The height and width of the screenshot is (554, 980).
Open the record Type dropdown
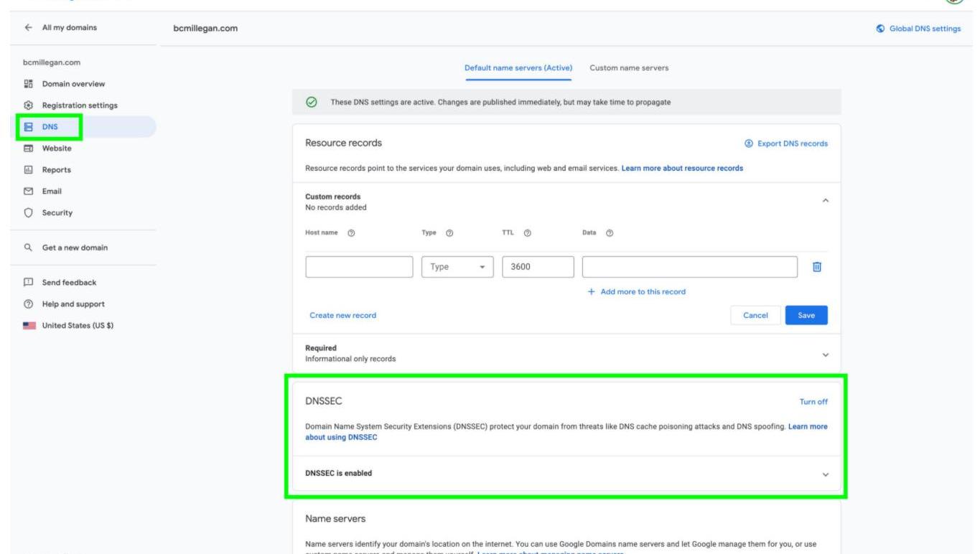tap(457, 267)
